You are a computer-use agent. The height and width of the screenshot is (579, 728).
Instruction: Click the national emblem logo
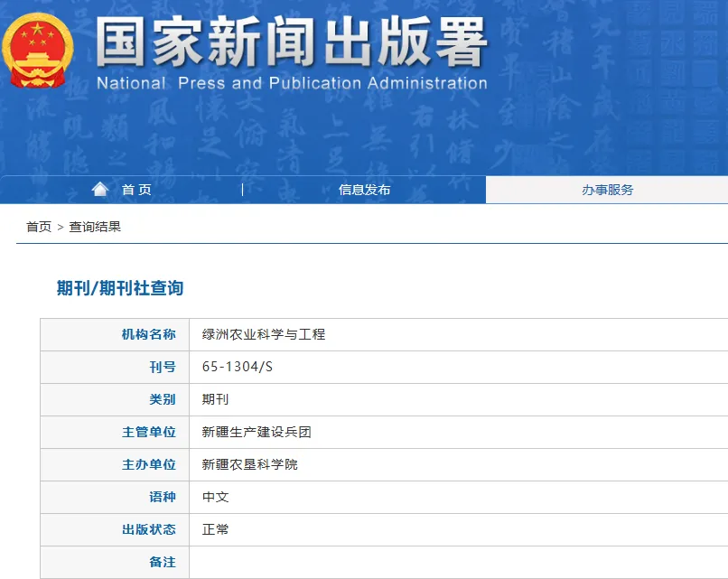click(x=38, y=51)
